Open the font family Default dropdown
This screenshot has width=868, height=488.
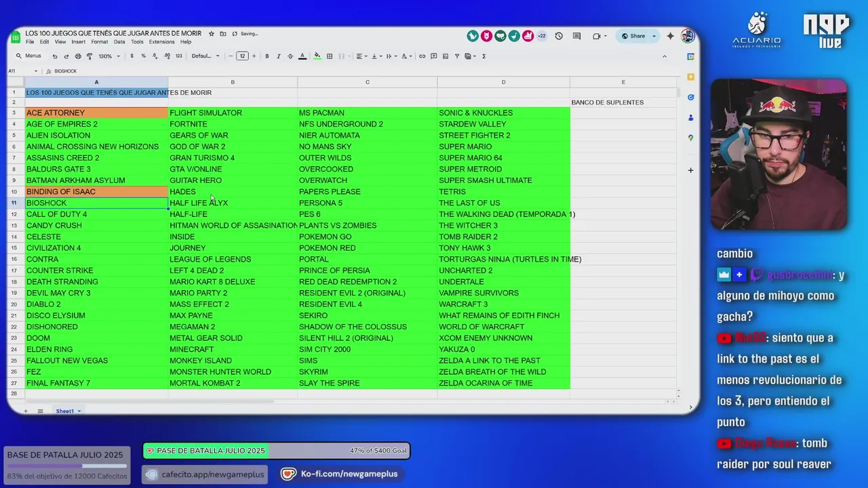pyautogui.click(x=205, y=56)
